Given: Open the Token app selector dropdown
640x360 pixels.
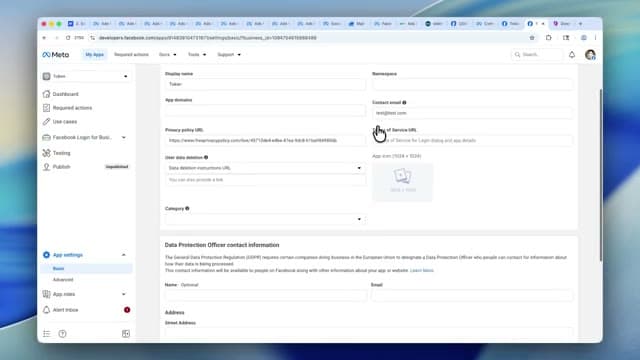Looking at the screenshot, I should coord(86,76).
